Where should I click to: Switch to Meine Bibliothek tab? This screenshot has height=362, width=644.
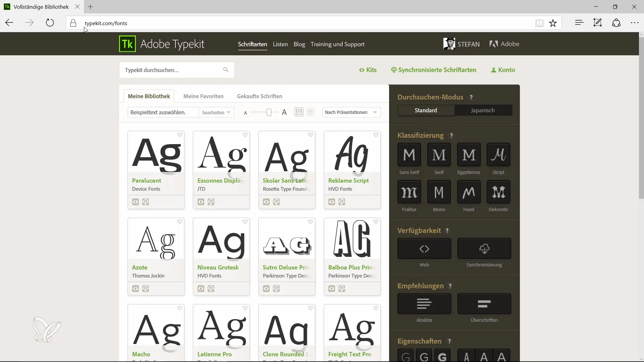point(149,96)
